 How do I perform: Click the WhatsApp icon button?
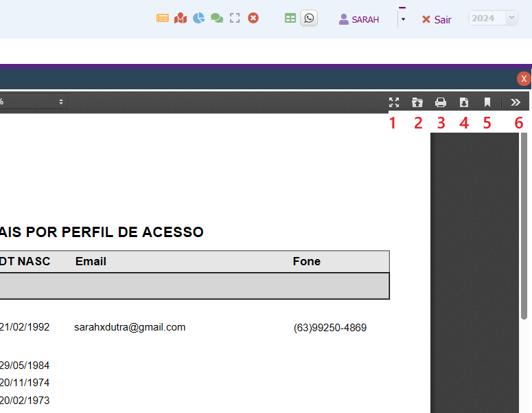(x=309, y=19)
